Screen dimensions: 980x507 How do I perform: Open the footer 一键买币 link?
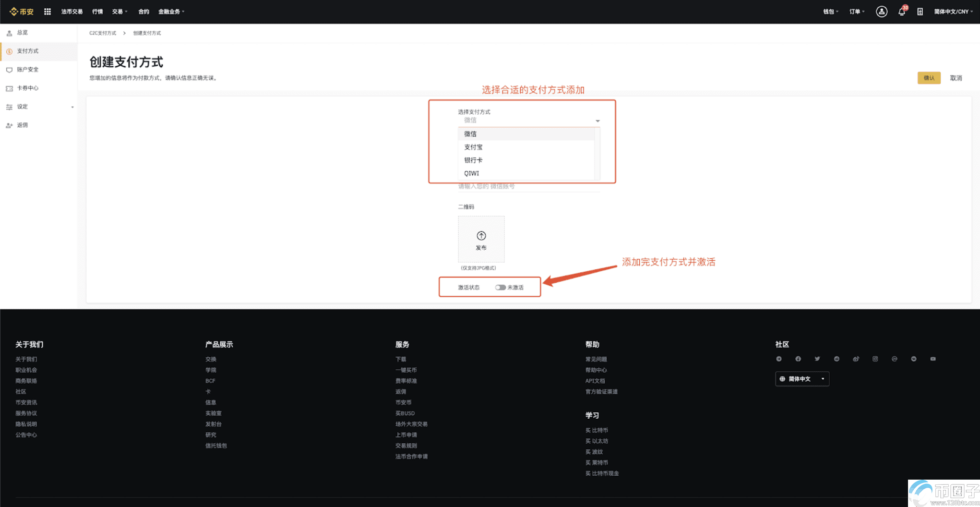pos(406,370)
